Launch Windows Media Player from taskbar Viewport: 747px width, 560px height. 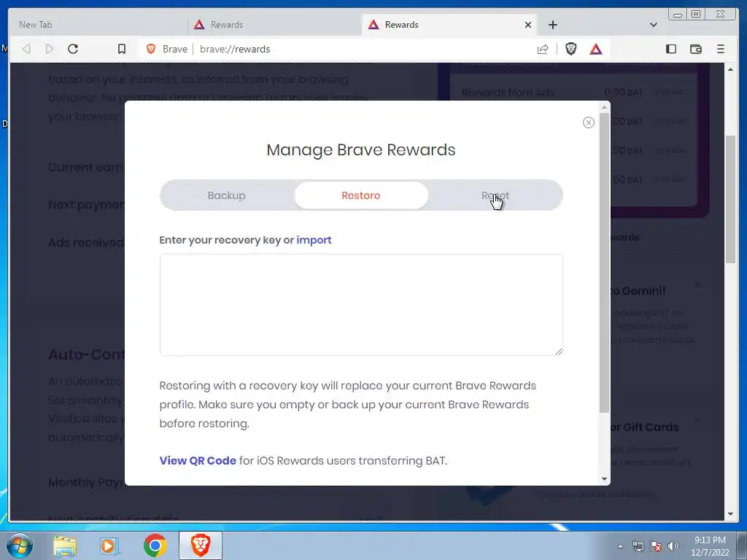[x=109, y=545]
